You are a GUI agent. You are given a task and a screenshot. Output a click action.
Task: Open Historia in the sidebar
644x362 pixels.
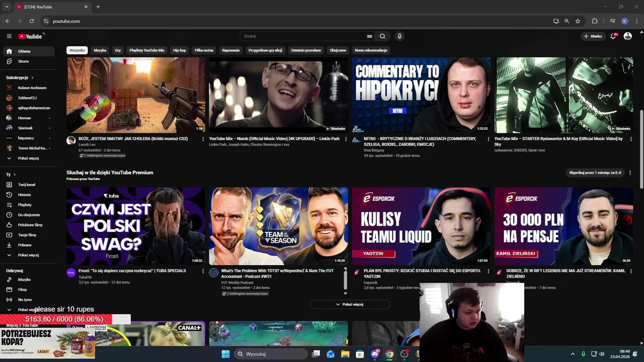(28, 195)
